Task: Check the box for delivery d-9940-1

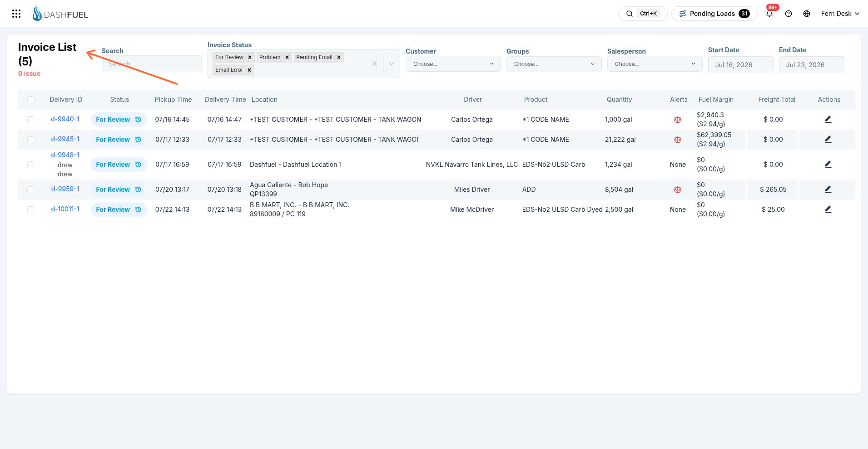Action: (x=31, y=120)
